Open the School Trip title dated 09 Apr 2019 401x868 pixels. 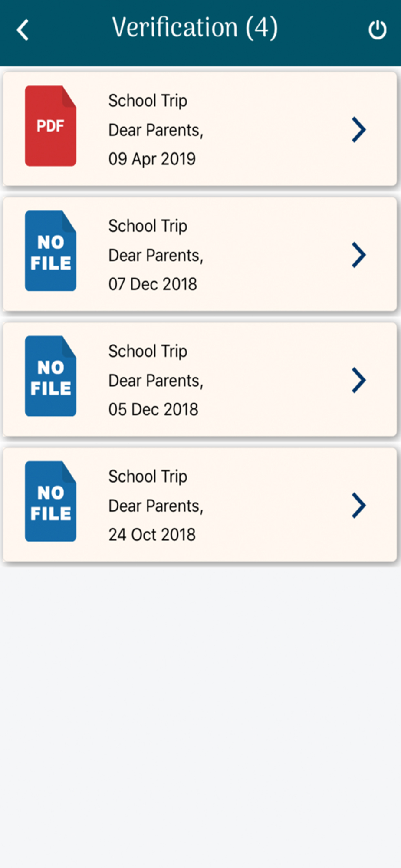coord(148,101)
